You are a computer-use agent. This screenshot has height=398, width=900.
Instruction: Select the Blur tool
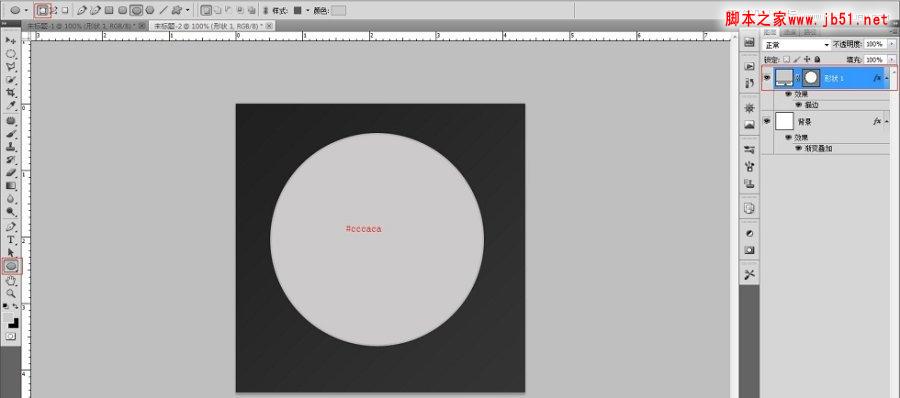pyautogui.click(x=10, y=199)
